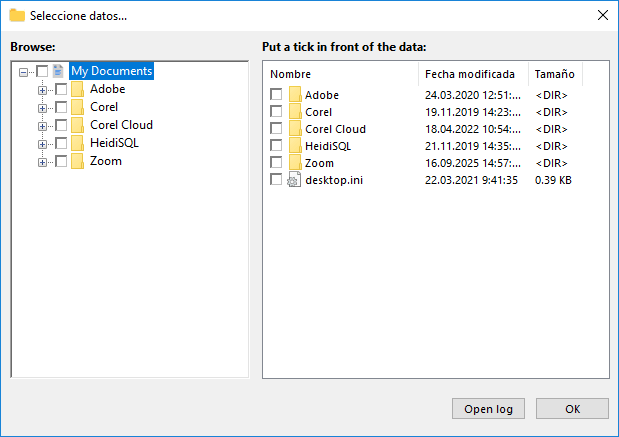Viewport: 619px width, 437px height.
Task: Collapse the My Documents tree node
Action: pyautogui.click(x=24, y=72)
